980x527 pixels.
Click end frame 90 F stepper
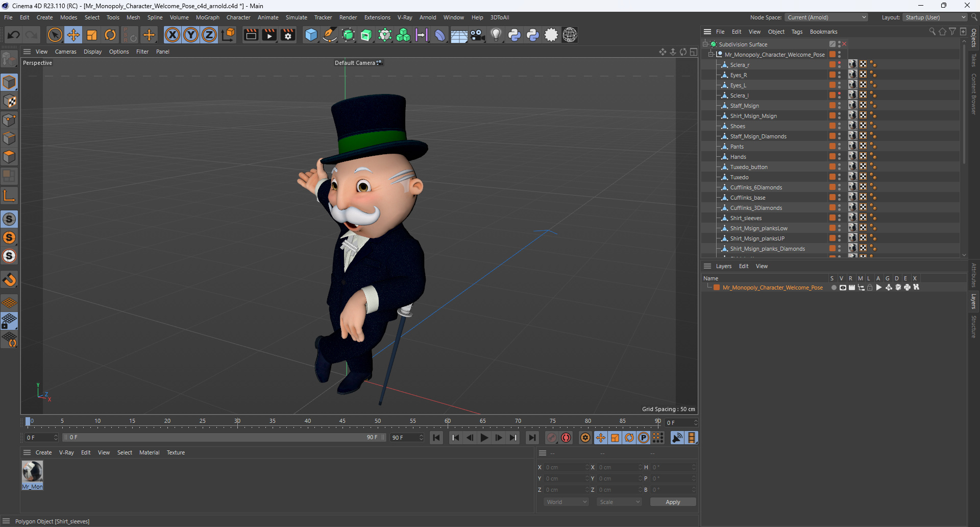[421, 438]
